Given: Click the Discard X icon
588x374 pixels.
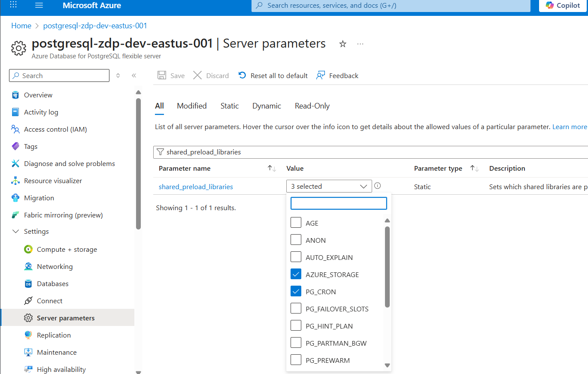Looking at the screenshot, I should coord(197,75).
